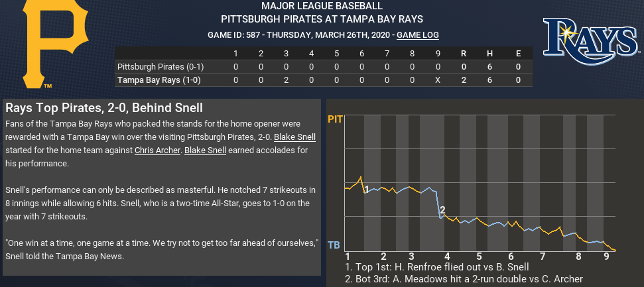
Task: Select inning 5 on the chart axis
Action: pyautogui.click(x=479, y=257)
